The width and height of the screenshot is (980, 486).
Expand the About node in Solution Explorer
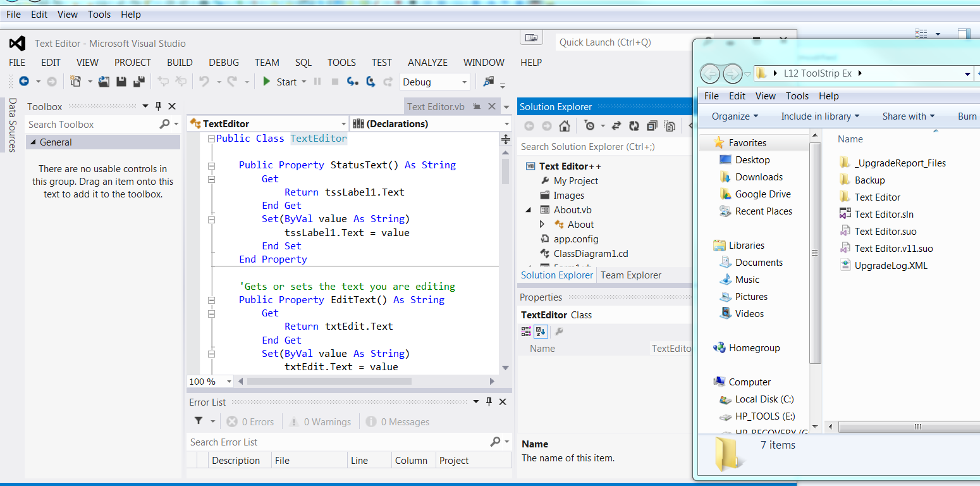click(x=542, y=224)
